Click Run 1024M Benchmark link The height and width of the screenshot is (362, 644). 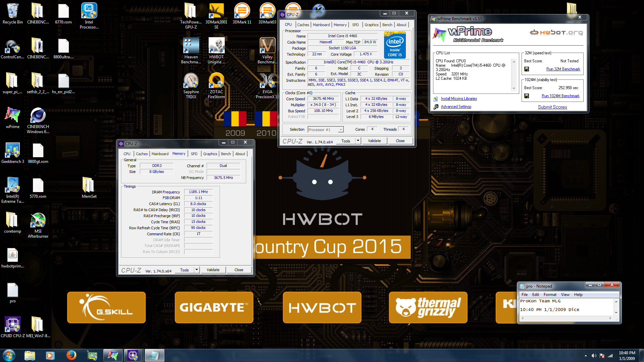click(560, 96)
